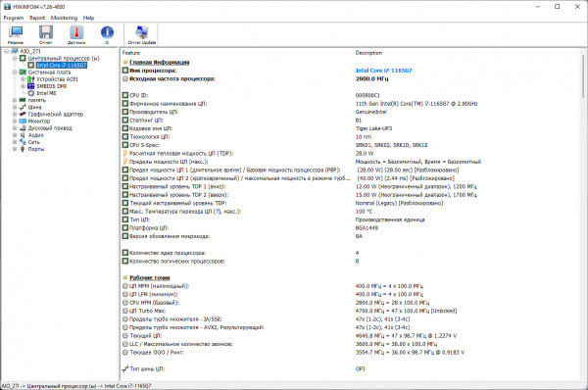Click the bus icon beside Тип шины ЦП
Viewport: 588px width, 390px height.
pos(125,368)
